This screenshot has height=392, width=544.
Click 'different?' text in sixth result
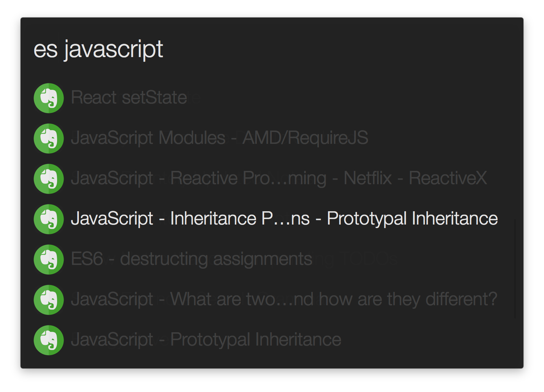point(461,299)
